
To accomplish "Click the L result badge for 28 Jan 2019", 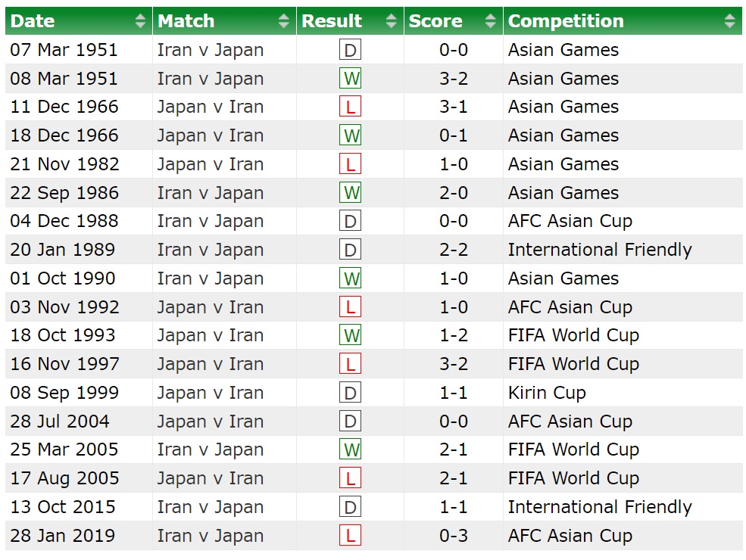I will (351, 536).
